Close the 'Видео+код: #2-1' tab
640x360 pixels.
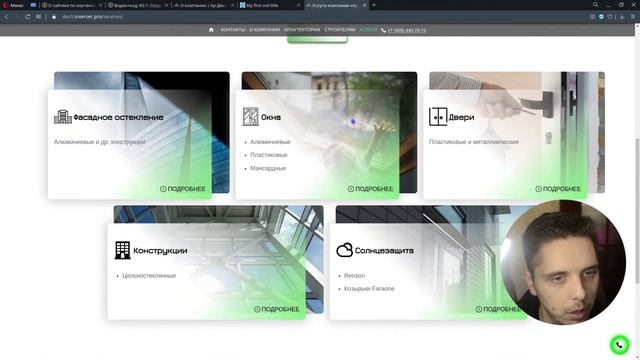click(167, 5)
